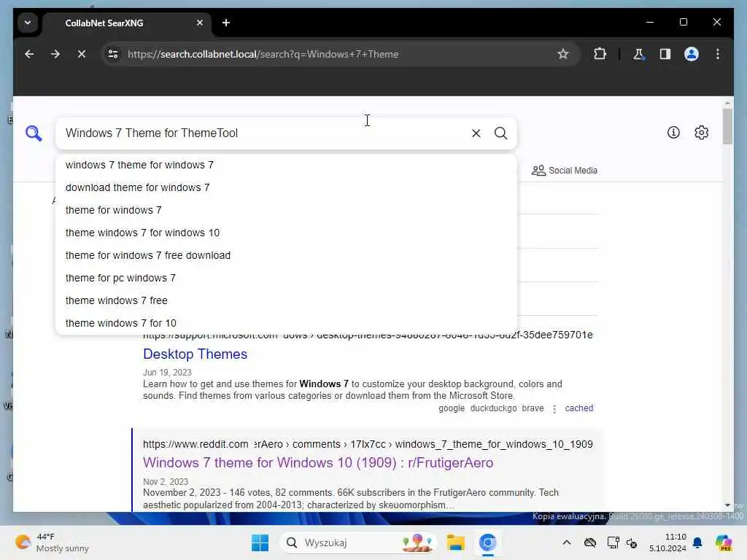
Task: Open notifications bell icon
Action: (697, 542)
